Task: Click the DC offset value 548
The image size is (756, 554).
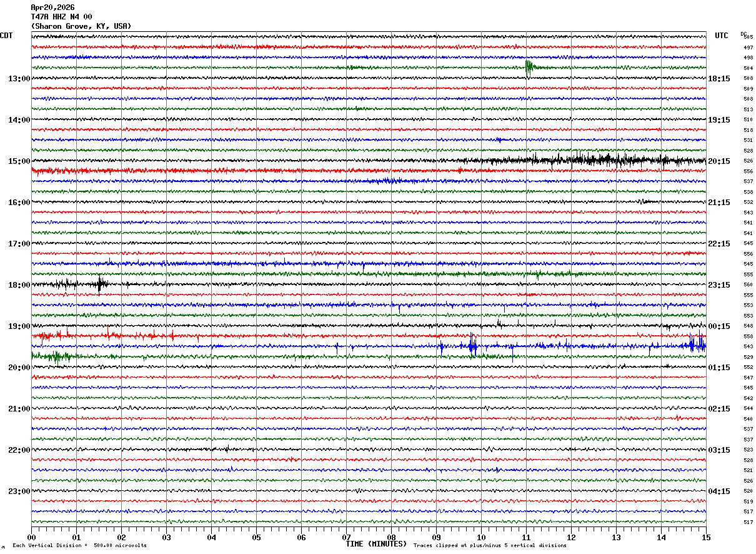Action: 748,326
